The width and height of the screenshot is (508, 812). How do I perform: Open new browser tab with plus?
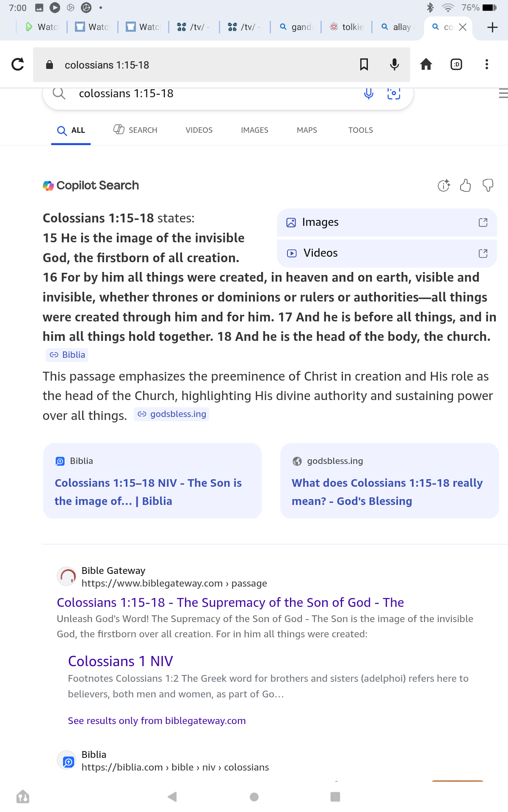click(x=492, y=27)
